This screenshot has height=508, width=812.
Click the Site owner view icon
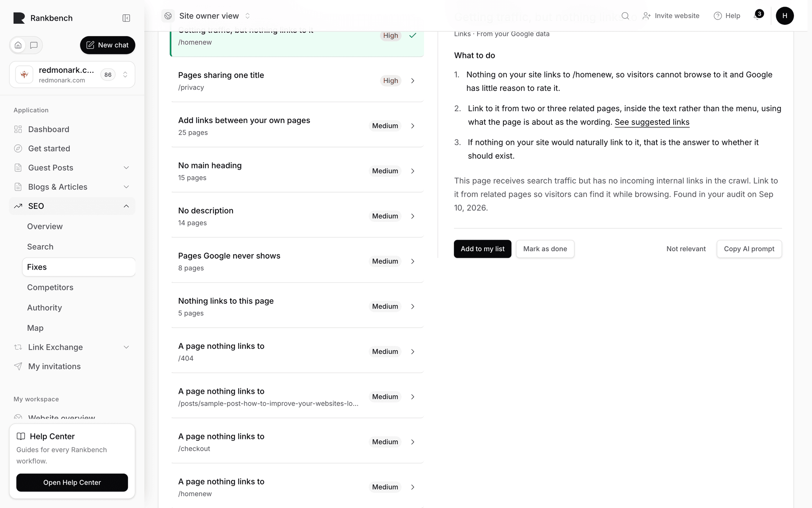coord(168,16)
